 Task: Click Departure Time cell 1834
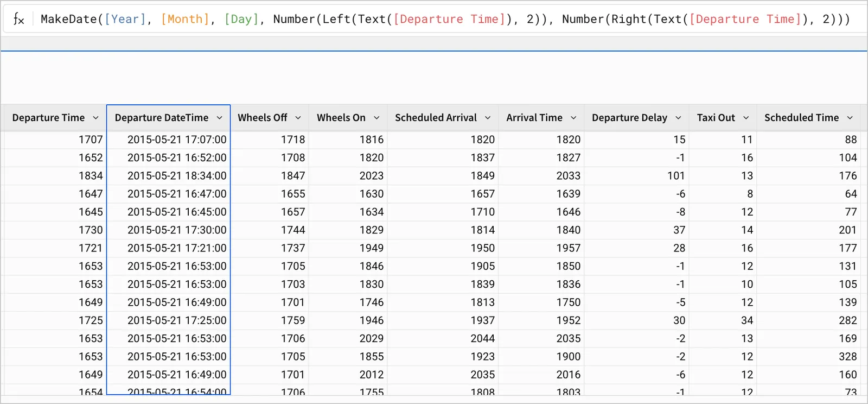55,175
